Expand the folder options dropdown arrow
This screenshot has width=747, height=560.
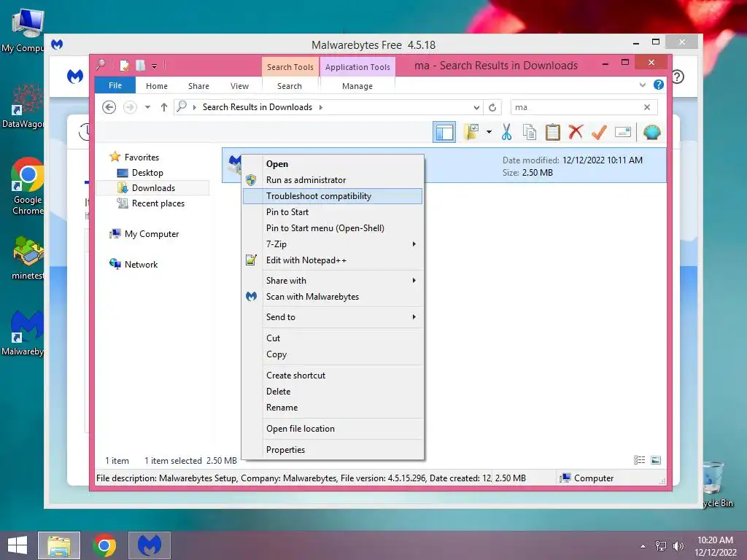point(489,132)
